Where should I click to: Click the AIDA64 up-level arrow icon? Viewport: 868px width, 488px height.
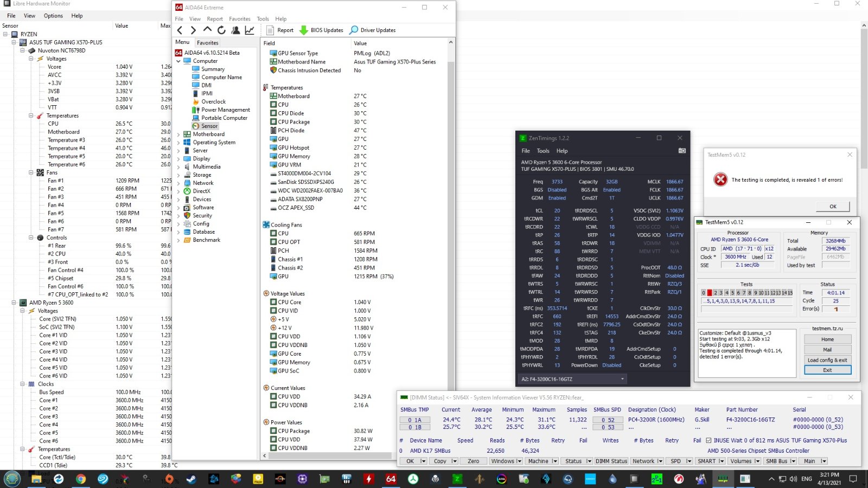click(207, 30)
